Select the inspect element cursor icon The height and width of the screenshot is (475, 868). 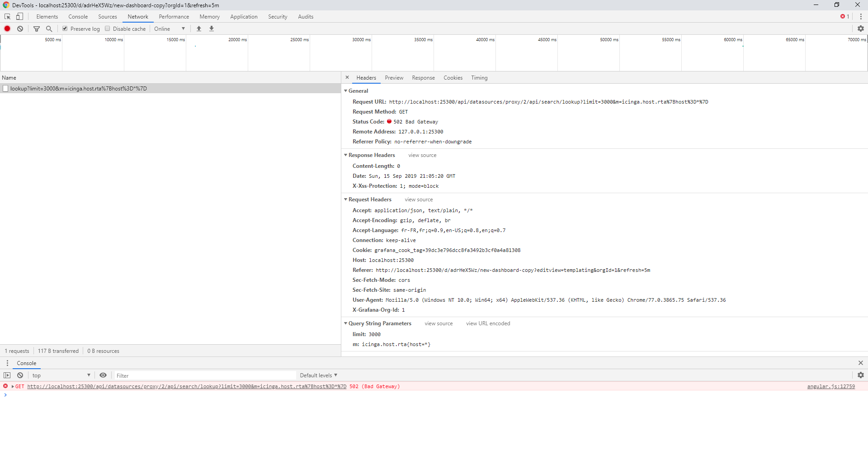(7, 16)
